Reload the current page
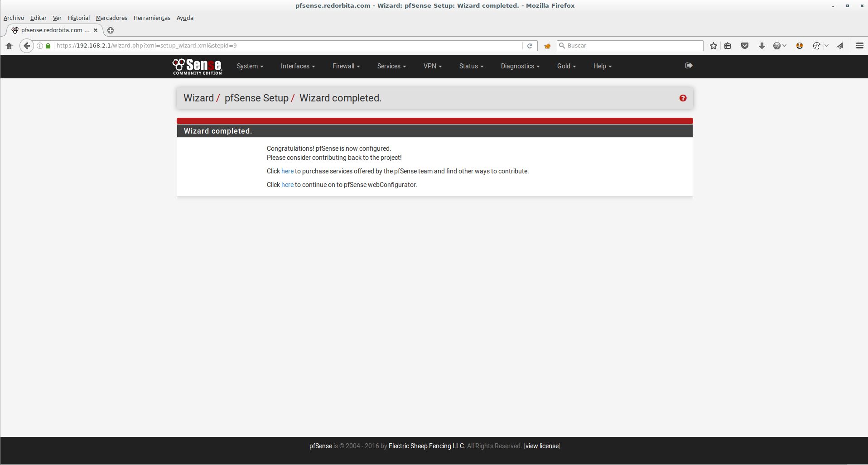Screen dimensions: 868x465 point(530,46)
